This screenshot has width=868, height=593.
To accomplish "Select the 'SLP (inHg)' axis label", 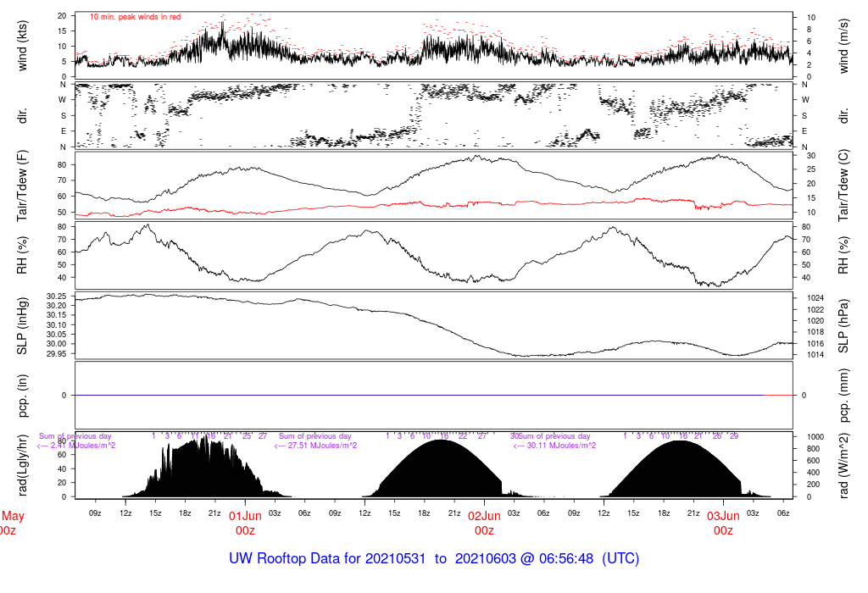I will [22, 326].
